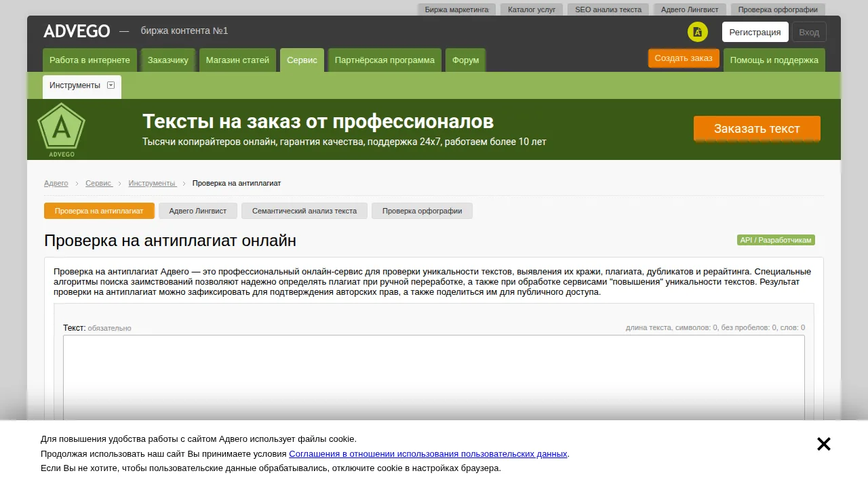Image resolution: width=868 pixels, height=488 pixels.
Task: Select the Проверка на антиплагиат tool tab
Action: 99,211
